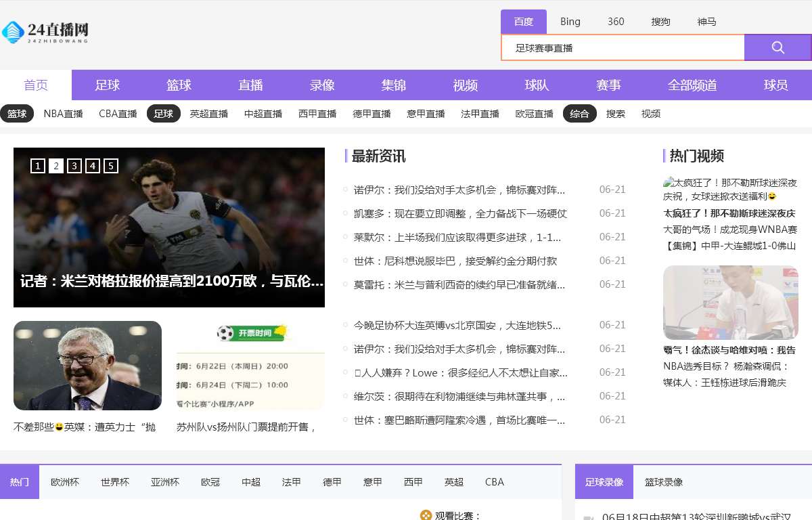
Task: Open the press conference video thumbnail
Action: pyautogui.click(x=730, y=302)
